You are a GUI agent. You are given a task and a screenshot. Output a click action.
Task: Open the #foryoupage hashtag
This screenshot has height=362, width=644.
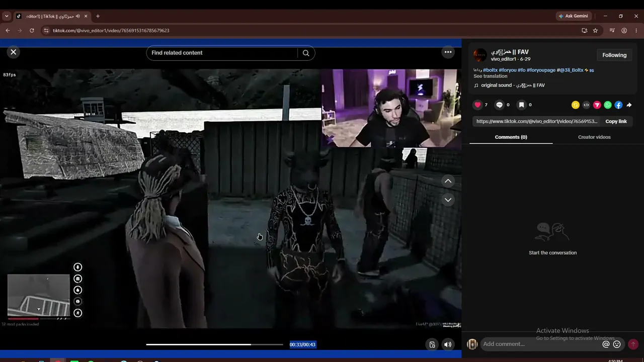coord(541,70)
